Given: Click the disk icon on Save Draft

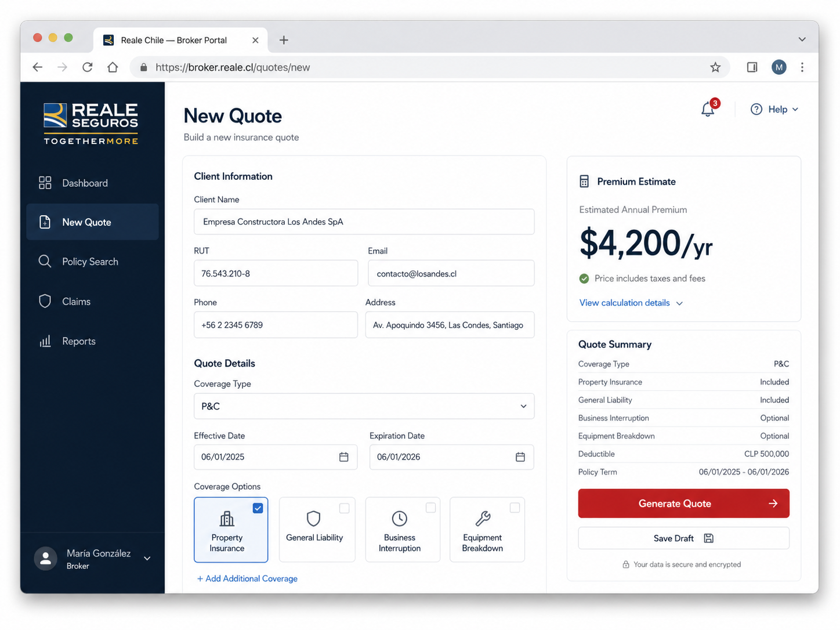Looking at the screenshot, I should [x=708, y=538].
